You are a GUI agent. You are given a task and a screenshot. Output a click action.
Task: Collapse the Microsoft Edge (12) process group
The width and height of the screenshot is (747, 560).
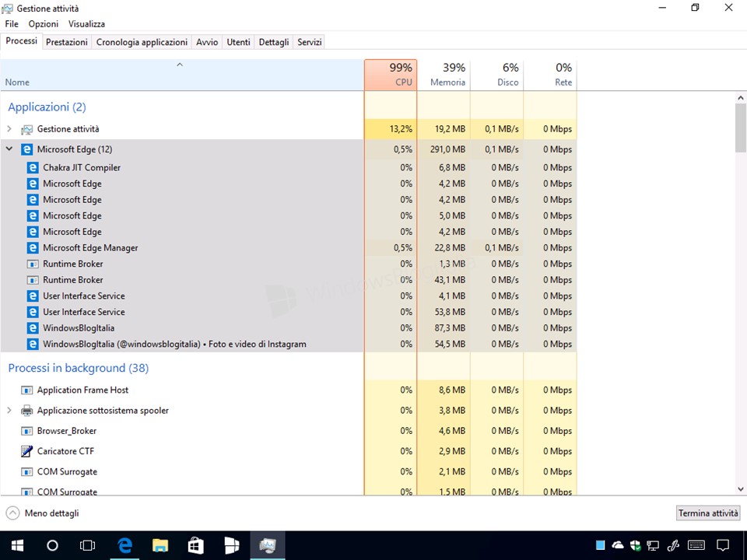click(x=9, y=149)
